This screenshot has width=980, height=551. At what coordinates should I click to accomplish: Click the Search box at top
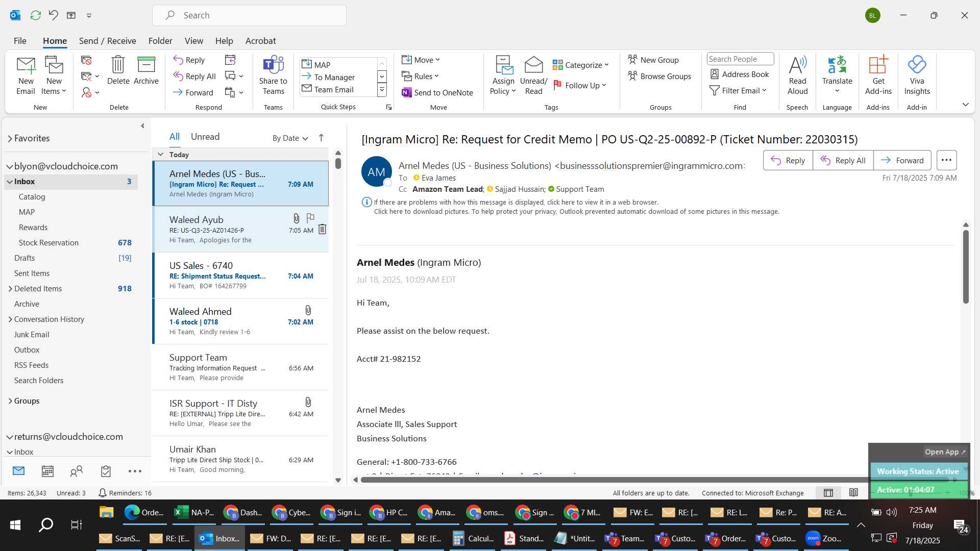(x=249, y=15)
